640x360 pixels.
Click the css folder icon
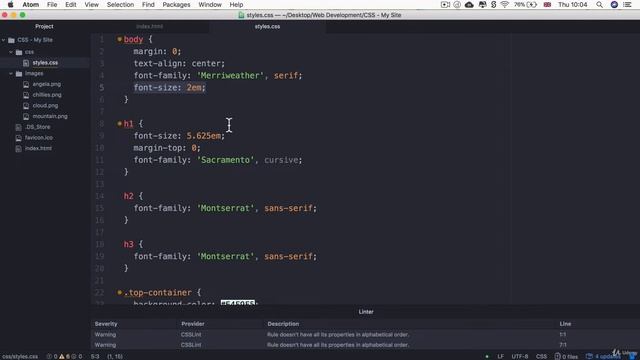tap(19, 52)
